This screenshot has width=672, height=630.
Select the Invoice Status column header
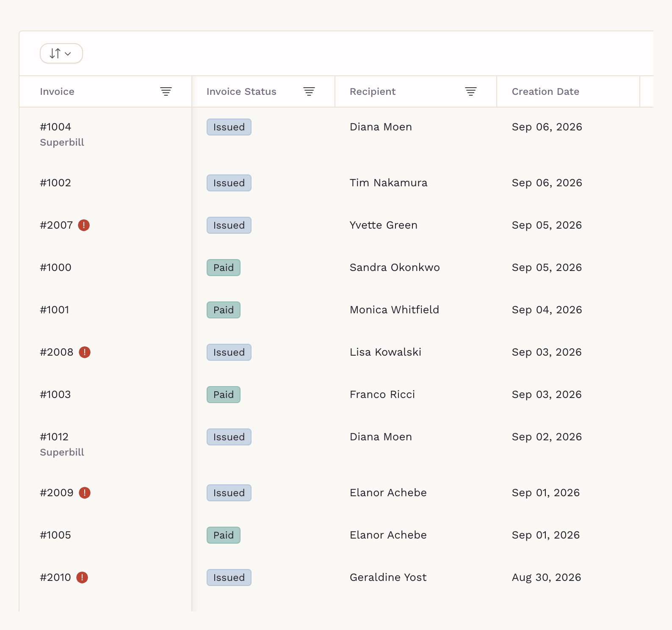(x=241, y=91)
